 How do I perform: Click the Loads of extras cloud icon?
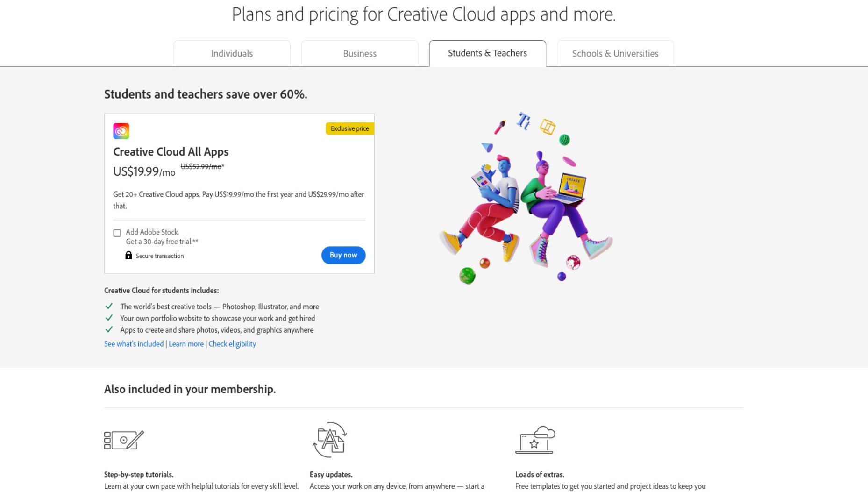pos(535,440)
